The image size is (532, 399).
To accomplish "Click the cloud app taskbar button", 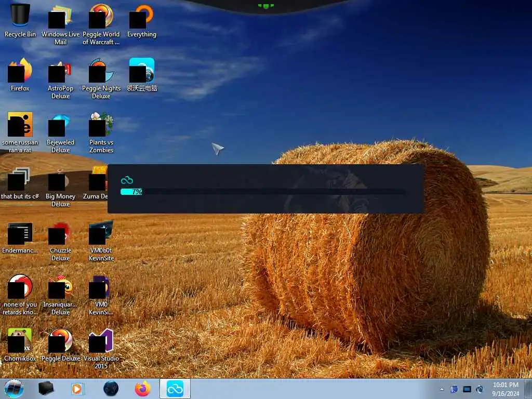I will pos(175,389).
